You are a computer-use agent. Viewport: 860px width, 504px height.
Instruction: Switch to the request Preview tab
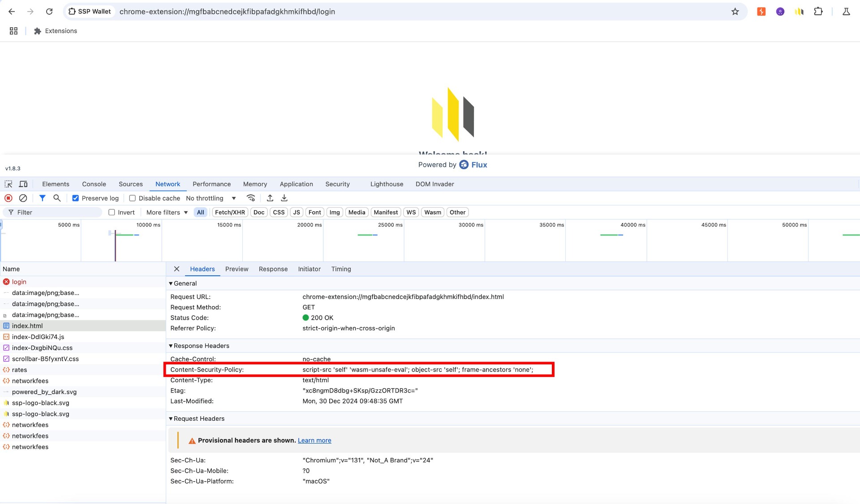236,269
